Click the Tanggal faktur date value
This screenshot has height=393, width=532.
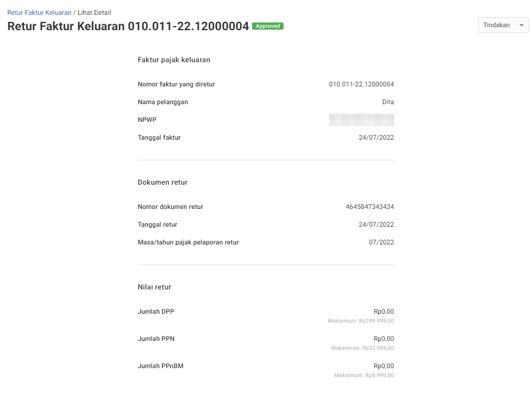point(376,137)
